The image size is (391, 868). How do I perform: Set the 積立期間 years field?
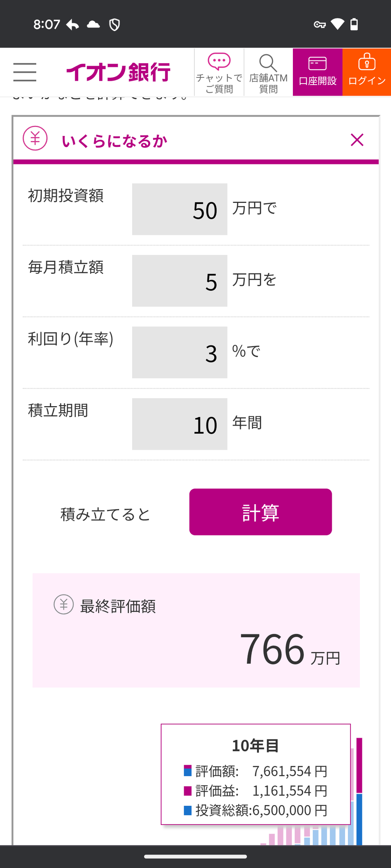[179, 424]
